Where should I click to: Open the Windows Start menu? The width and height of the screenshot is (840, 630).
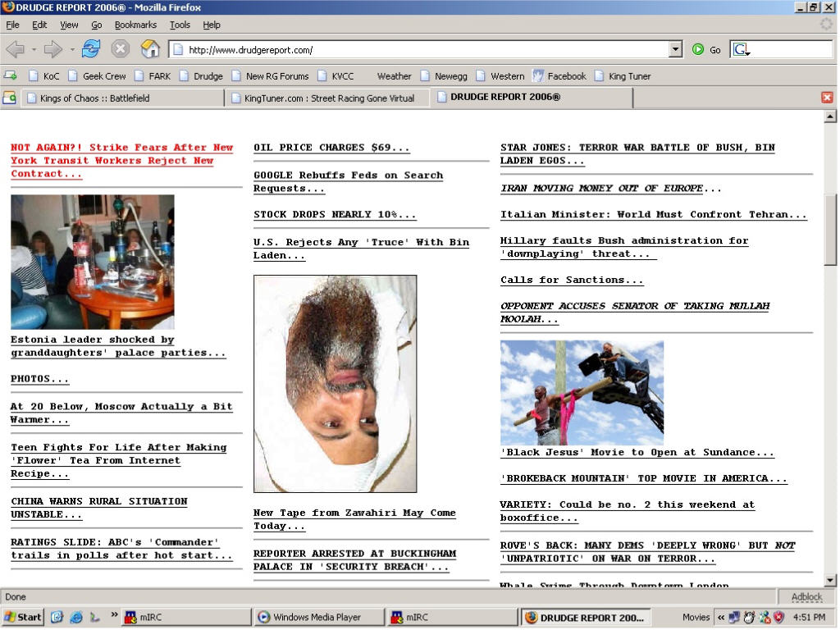[x=22, y=617]
